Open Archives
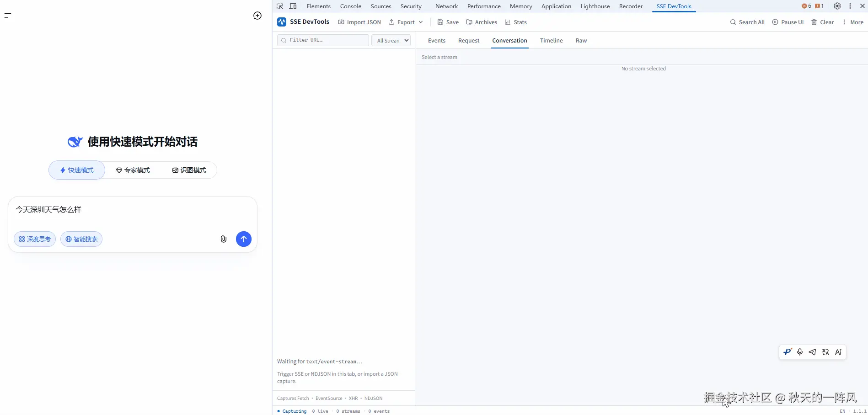Image resolution: width=868 pixels, height=415 pixels. click(482, 22)
